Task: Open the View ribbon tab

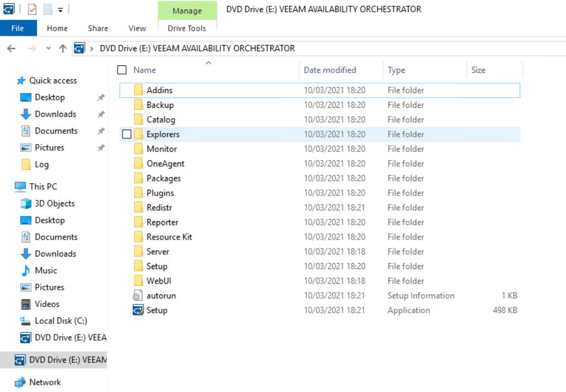Action: click(x=137, y=28)
